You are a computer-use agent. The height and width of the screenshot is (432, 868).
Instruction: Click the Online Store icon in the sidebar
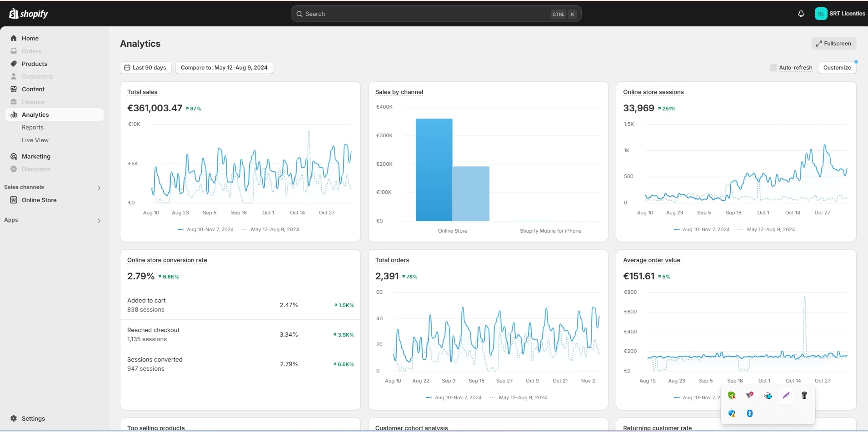(14, 200)
